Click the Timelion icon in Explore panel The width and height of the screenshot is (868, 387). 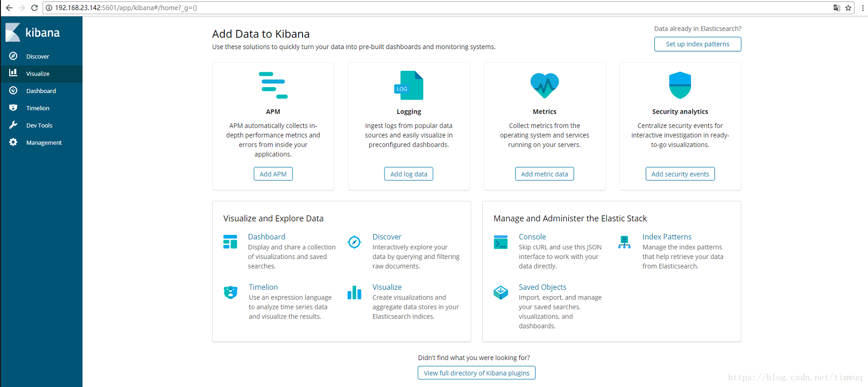[230, 292]
